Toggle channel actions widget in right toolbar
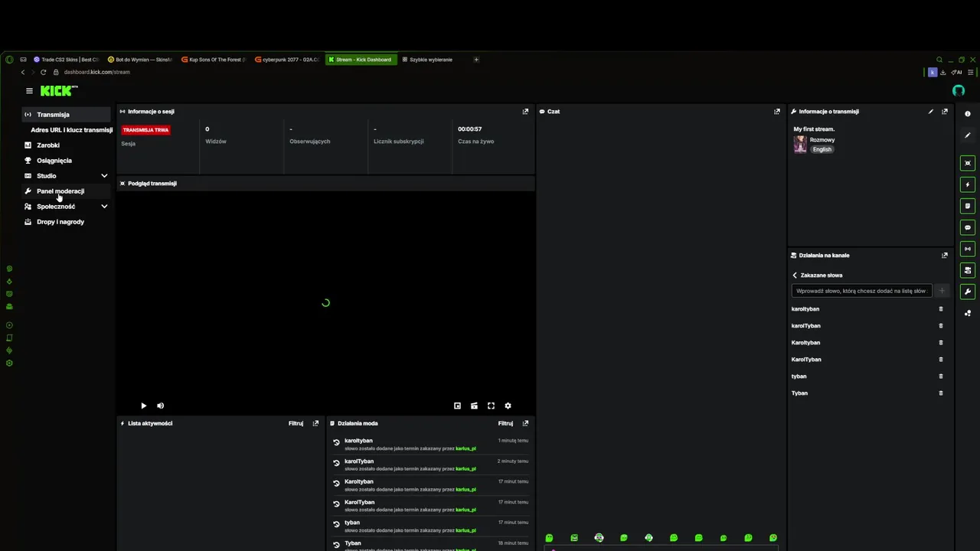The width and height of the screenshot is (980, 551). pos(968,270)
